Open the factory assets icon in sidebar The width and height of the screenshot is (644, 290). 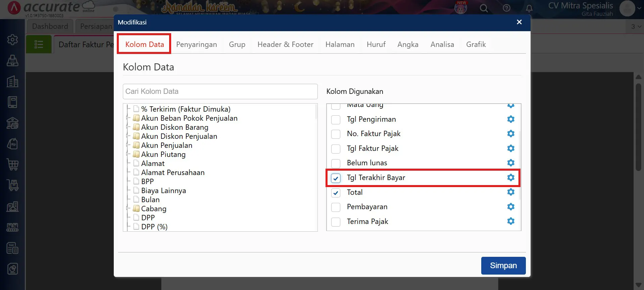tap(12, 206)
